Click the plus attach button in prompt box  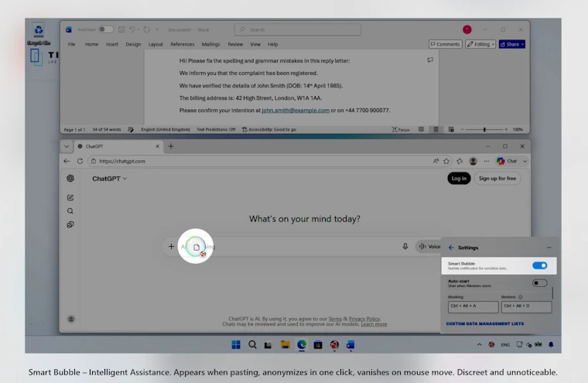click(x=171, y=247)
